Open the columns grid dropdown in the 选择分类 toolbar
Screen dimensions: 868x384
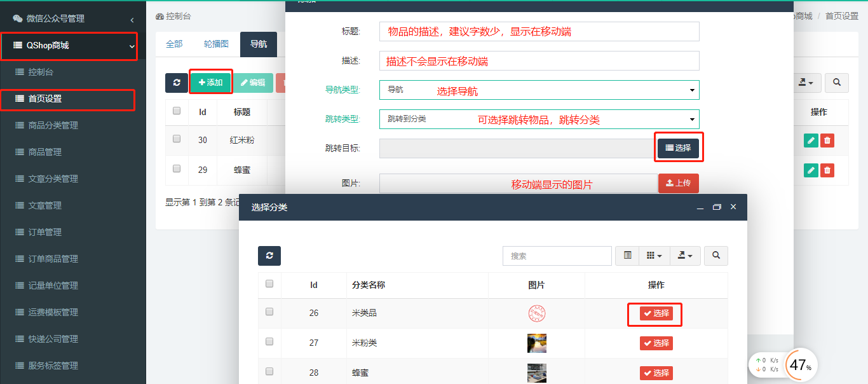pos(654,256)
